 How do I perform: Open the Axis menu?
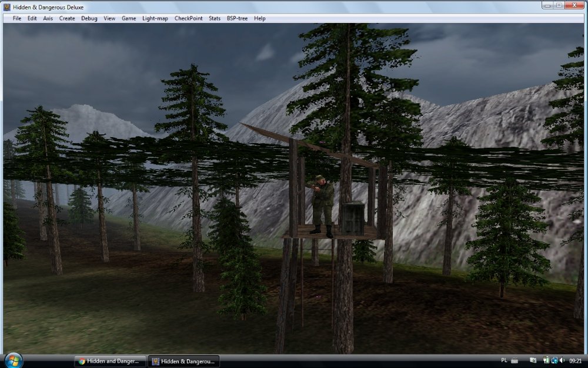[48, 18]
